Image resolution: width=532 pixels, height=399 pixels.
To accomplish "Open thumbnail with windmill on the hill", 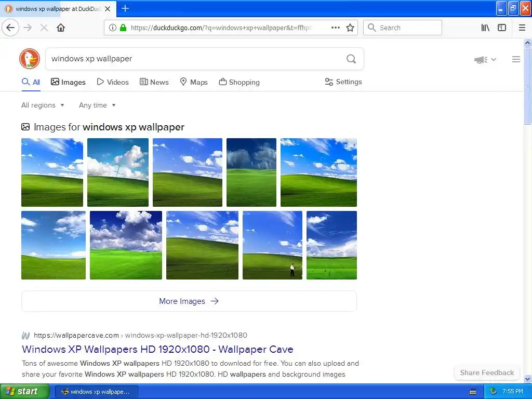I will click(118, 172).
